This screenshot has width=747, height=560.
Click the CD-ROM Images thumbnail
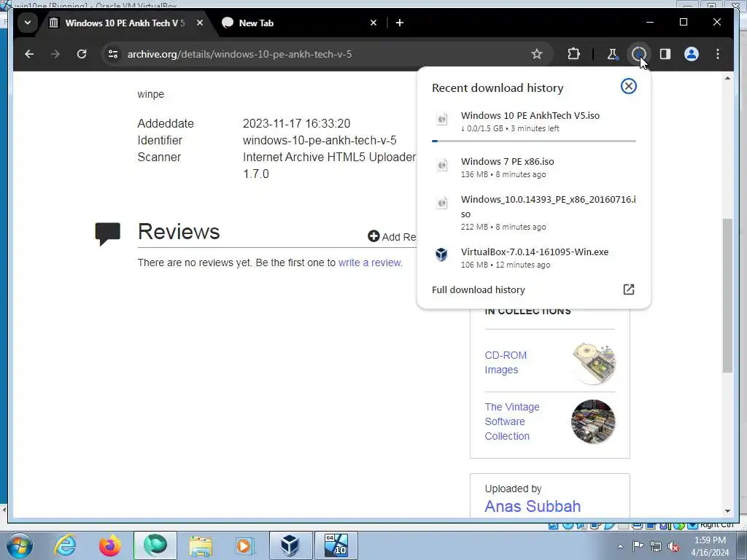[593, 363]
